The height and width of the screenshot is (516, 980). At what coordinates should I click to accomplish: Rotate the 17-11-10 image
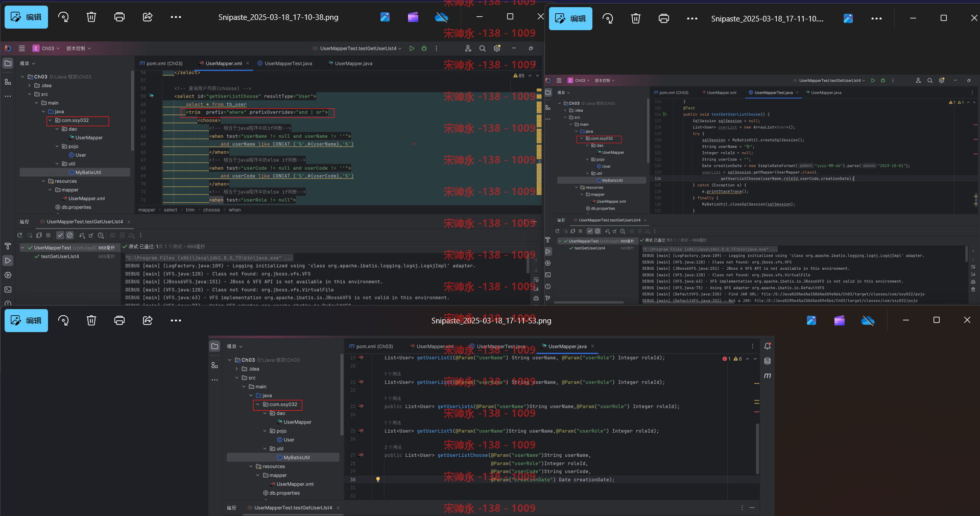point(608,18)
